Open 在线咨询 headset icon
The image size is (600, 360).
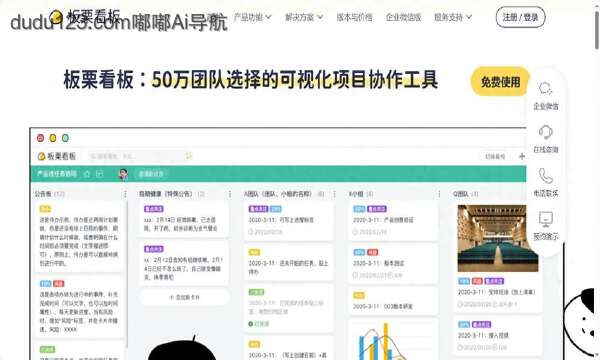pyautogui.click(x=546, y=132)
